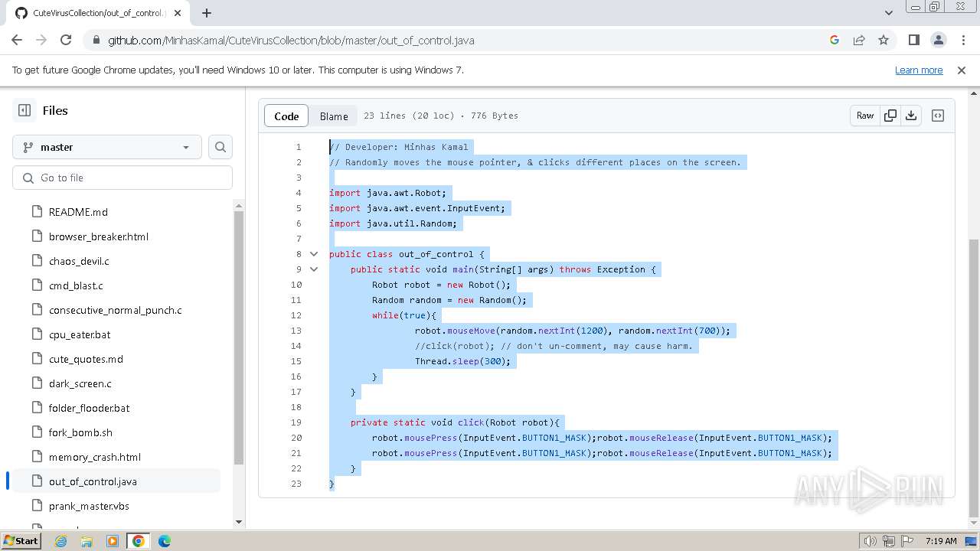Click the file tree scroll-down arrow
This screenshot has height=551, width=980.
tap(239, 522)
